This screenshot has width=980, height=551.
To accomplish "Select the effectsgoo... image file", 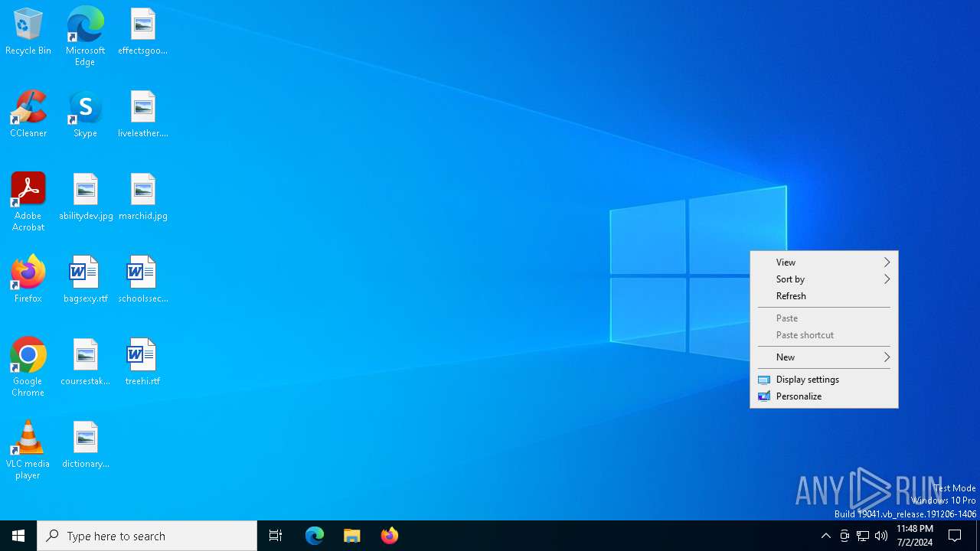I will 142,32.
